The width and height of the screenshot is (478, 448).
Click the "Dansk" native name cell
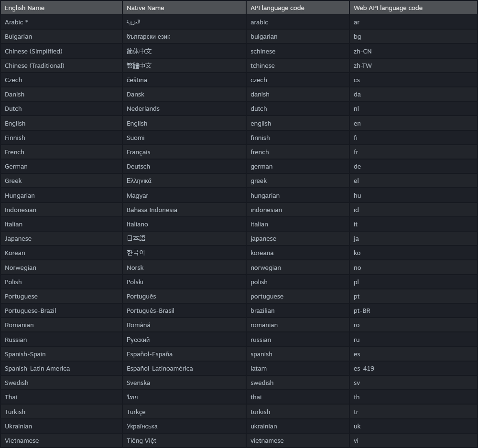pos(184,94)
